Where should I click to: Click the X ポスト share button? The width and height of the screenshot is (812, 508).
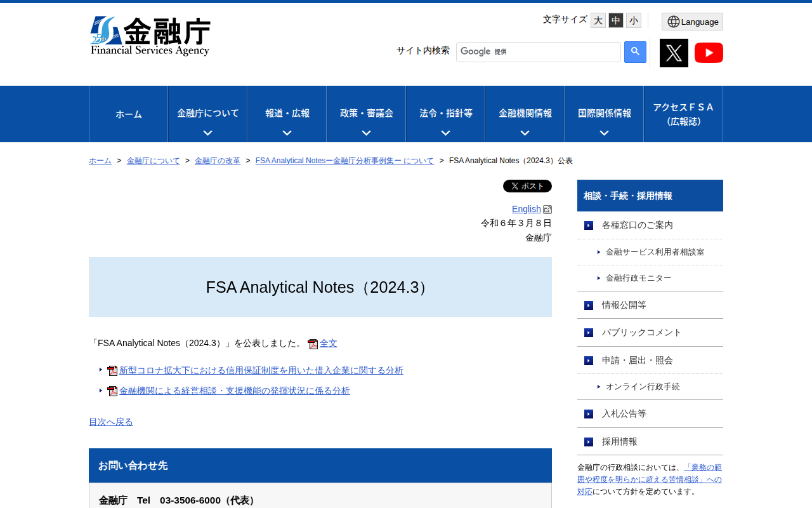pyautogui.click(x=527, y=186)
